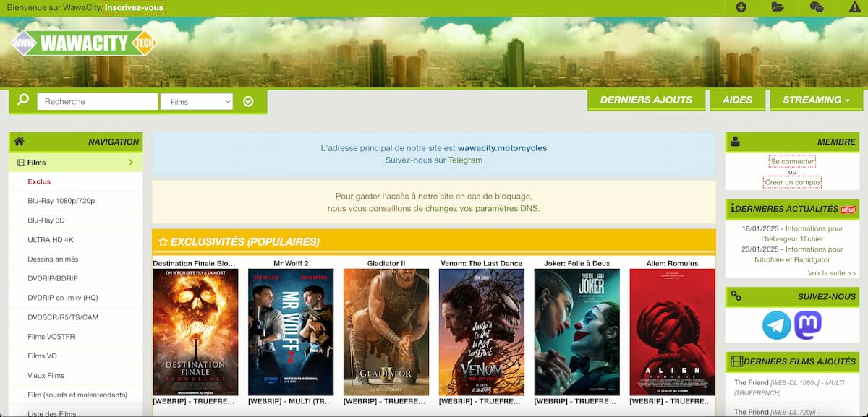Click the Inscrivez-vous link

[x=134, y=7]
